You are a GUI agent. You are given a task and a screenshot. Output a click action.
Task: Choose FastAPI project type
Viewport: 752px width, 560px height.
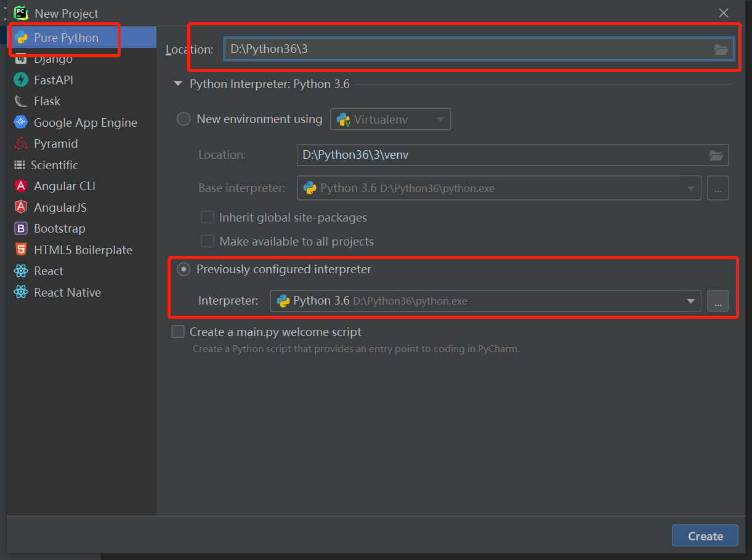(81, 80)
